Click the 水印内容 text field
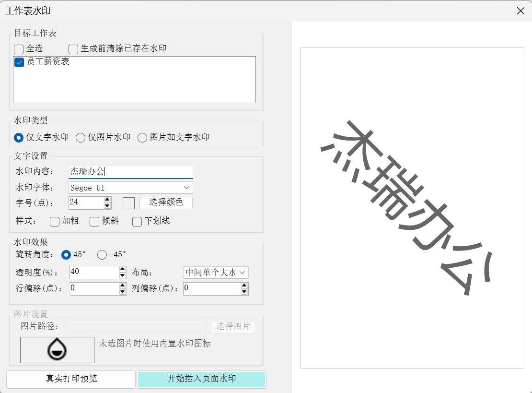 click(130, 172)
